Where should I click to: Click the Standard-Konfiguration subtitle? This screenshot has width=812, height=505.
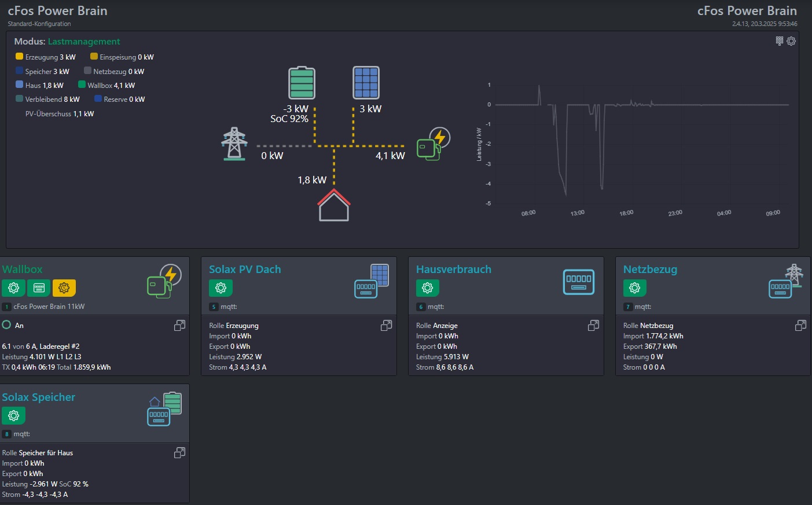click(39, 24)
